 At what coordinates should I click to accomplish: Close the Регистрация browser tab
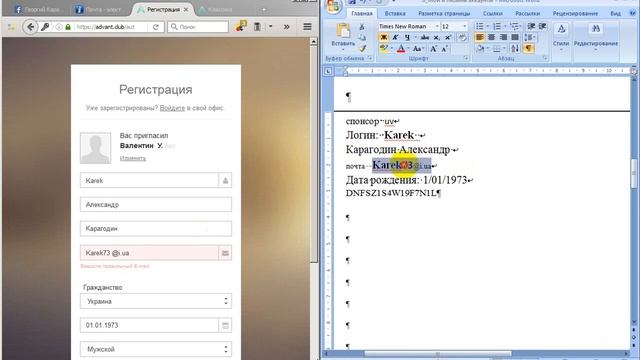point(186,9)
